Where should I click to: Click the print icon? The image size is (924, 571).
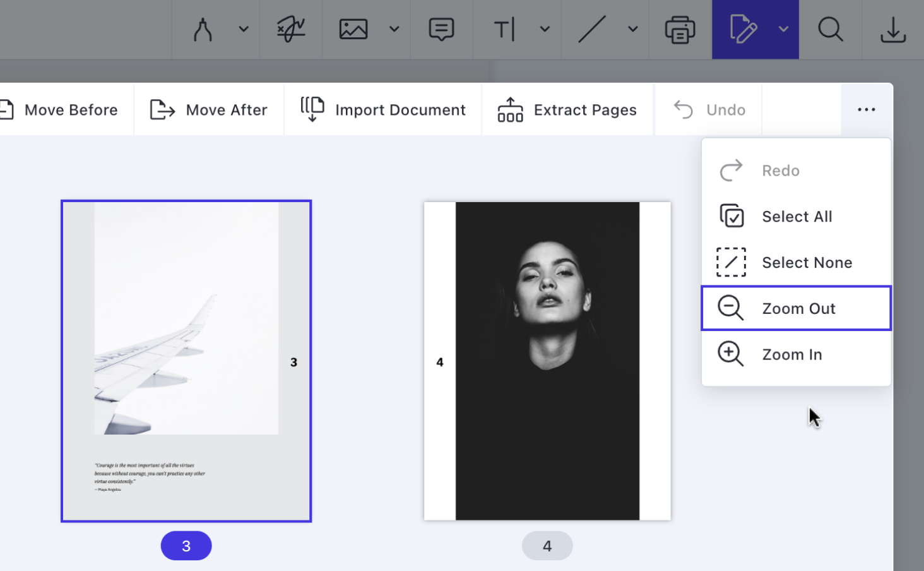680,30
